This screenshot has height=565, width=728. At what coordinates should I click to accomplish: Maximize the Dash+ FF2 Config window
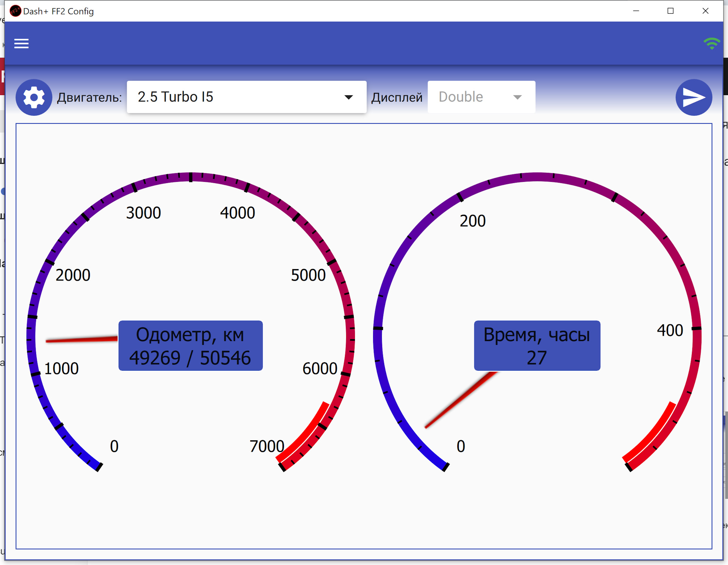tap(670, 11)
